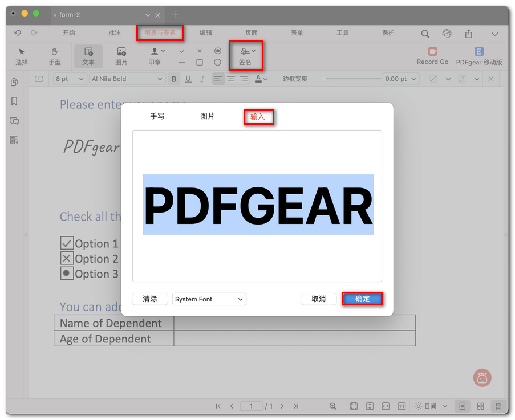Select the 图片 signature tab

pyautogui.click(x=207, y=116)
